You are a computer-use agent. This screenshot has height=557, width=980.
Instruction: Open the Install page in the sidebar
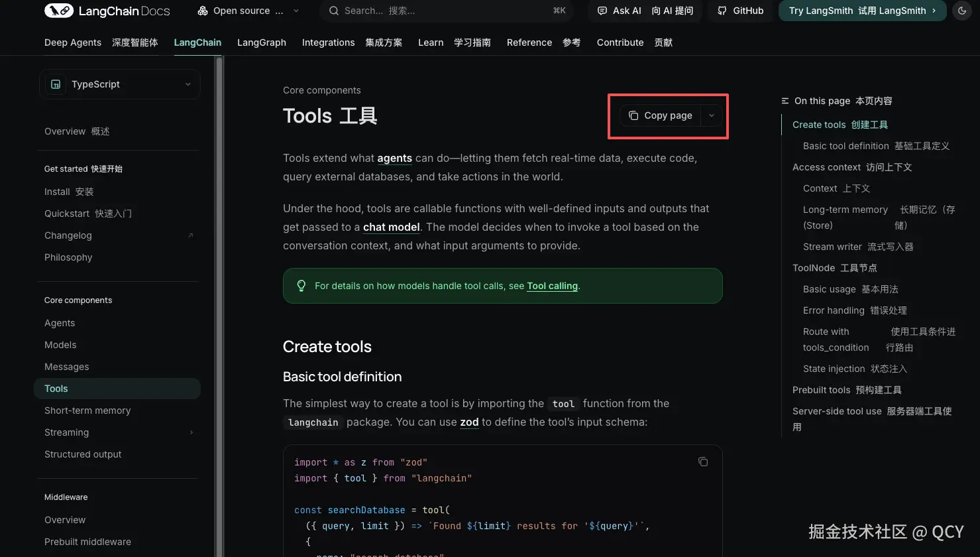coord(69,192)
